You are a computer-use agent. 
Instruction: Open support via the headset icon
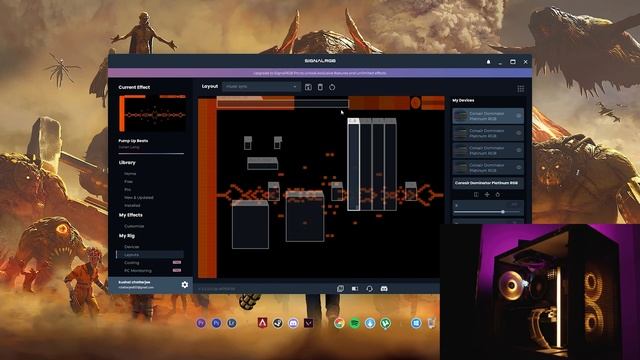[x=369, y=289]
